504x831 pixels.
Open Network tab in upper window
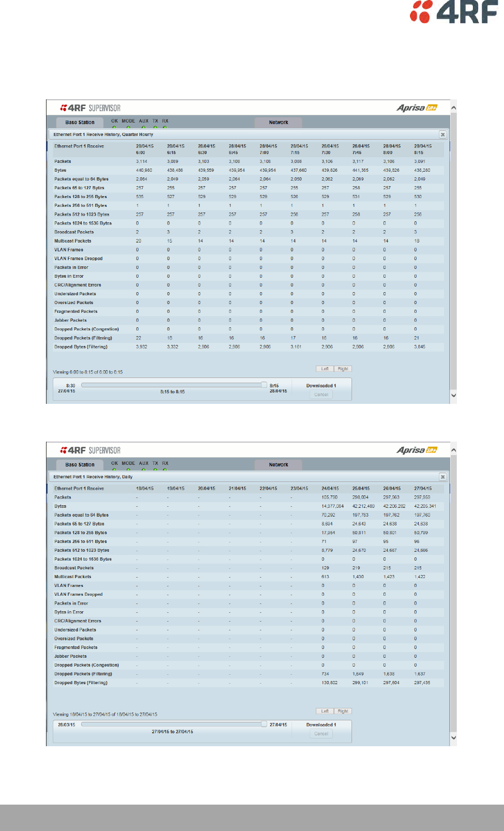click(279, 123)
